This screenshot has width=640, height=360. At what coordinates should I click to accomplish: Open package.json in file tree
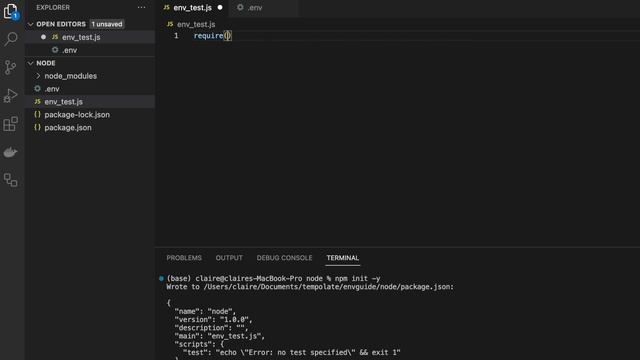click(x=90, y=128)
